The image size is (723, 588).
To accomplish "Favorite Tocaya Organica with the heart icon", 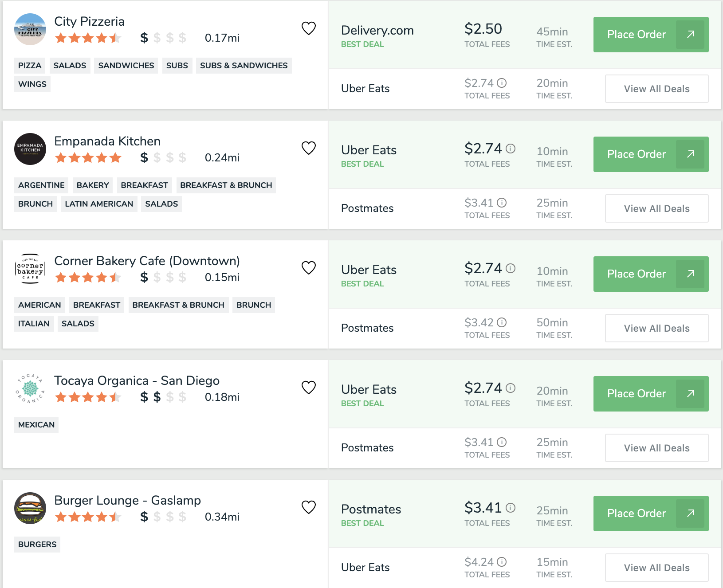I will tap(309, 388).
